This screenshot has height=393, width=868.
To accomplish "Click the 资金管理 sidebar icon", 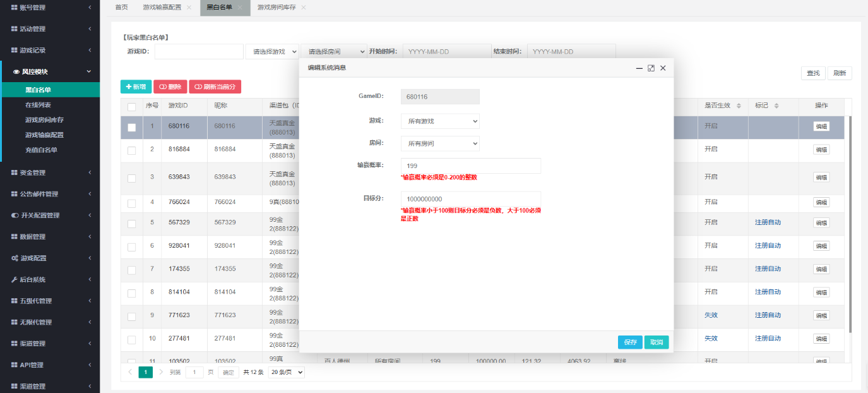I will [14, 172].
